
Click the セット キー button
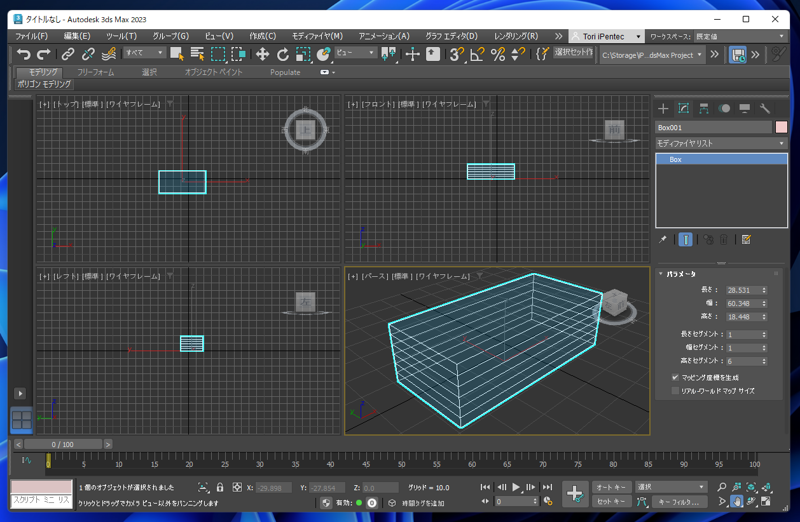click(611, 502)
